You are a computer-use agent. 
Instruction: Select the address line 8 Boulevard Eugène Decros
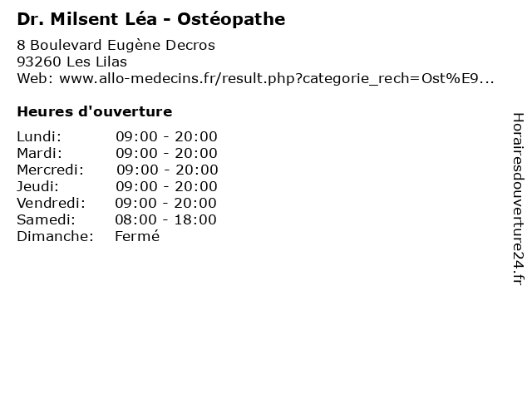pos(116,45)
